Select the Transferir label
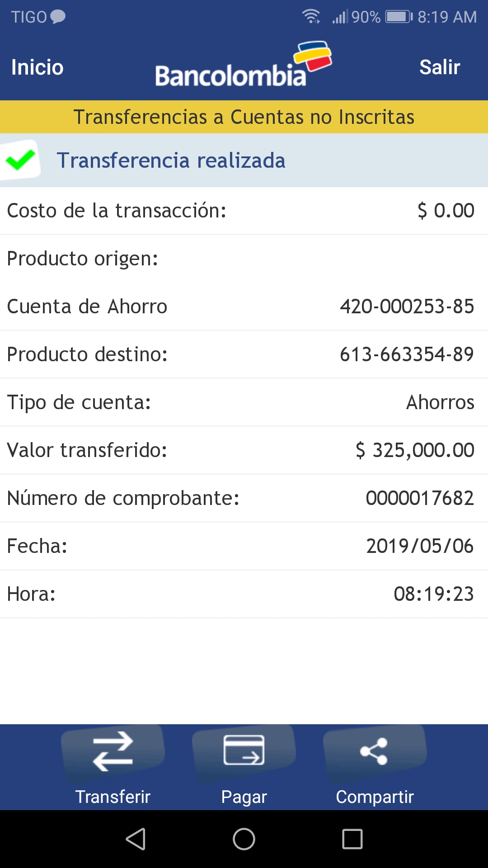Image resolution: width=488 pixels, height=868 pixels. 113,797
